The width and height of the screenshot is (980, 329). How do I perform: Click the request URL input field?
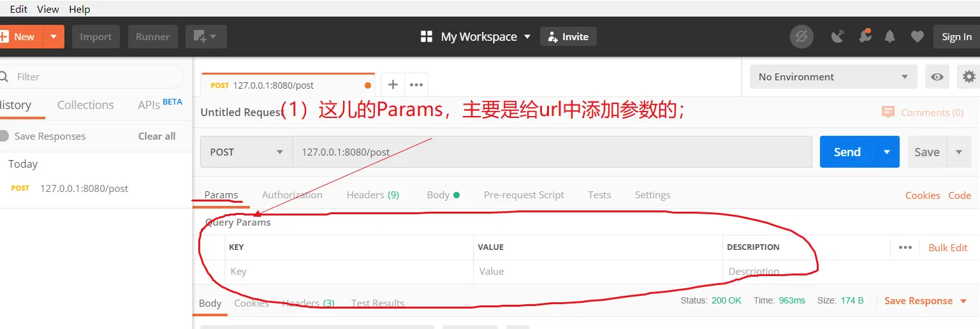tap(552, 152)
